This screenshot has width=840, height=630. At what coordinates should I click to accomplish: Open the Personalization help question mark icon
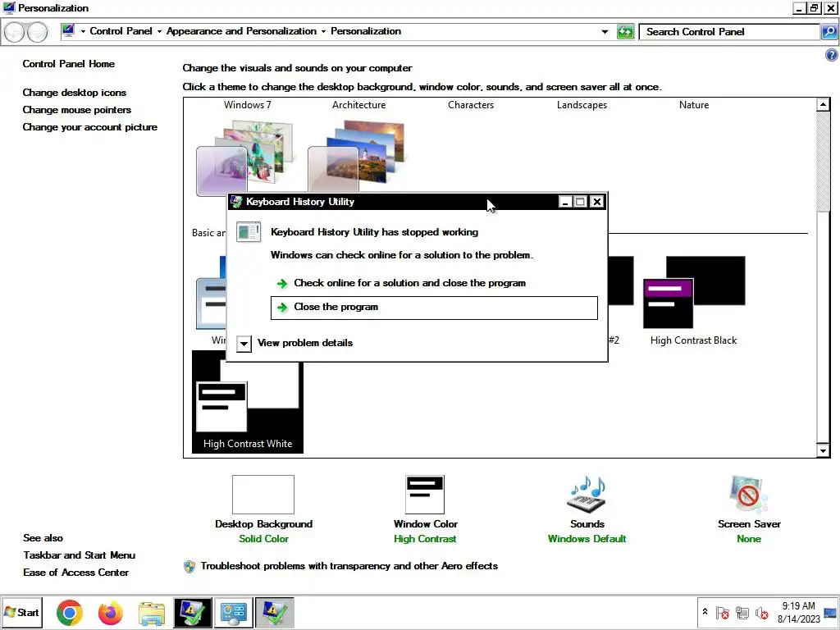click(x=832, y=55)
